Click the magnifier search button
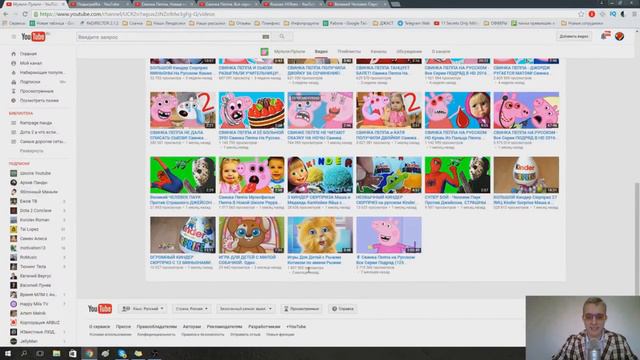This screenshot has height=360, width=640. (282, 37)
